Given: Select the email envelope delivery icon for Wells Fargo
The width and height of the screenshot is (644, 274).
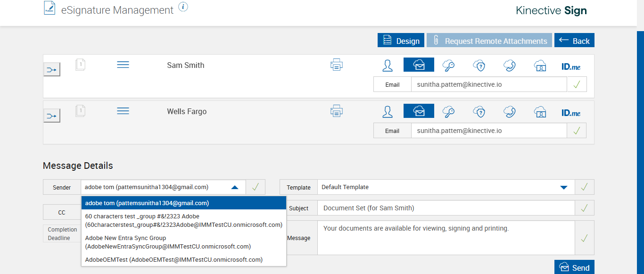Looking at the screenshot, I should click(419, 111).
